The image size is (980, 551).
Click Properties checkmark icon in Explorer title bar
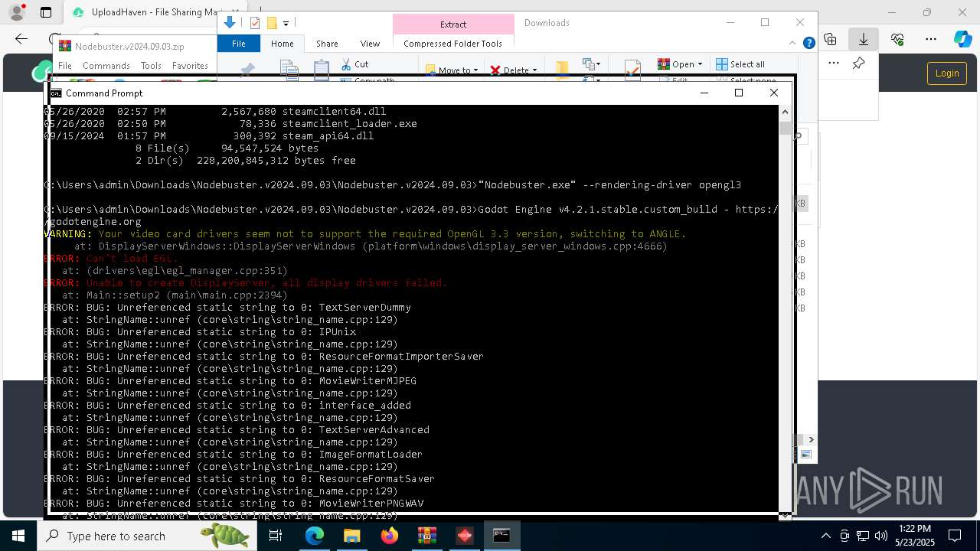[x=255, y=23]
